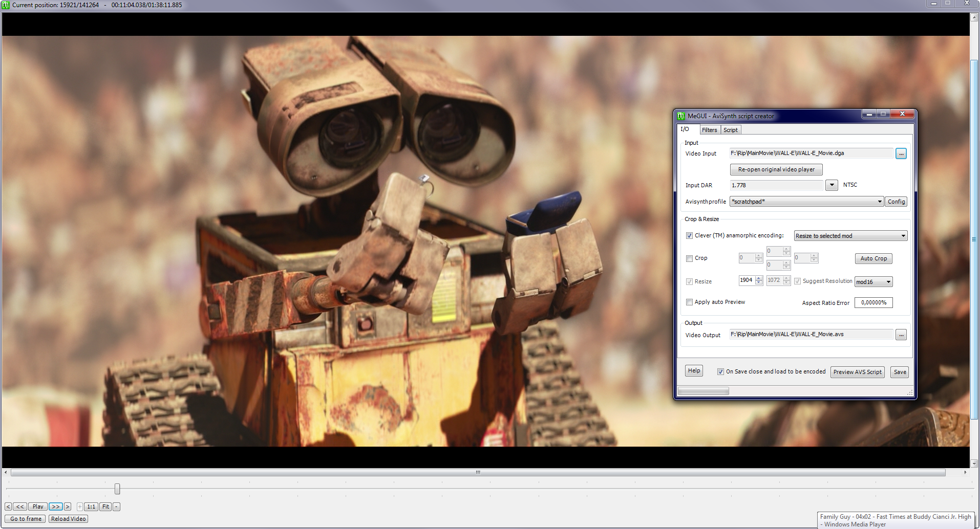Click Re-open original video player

[x=776, y=169]
